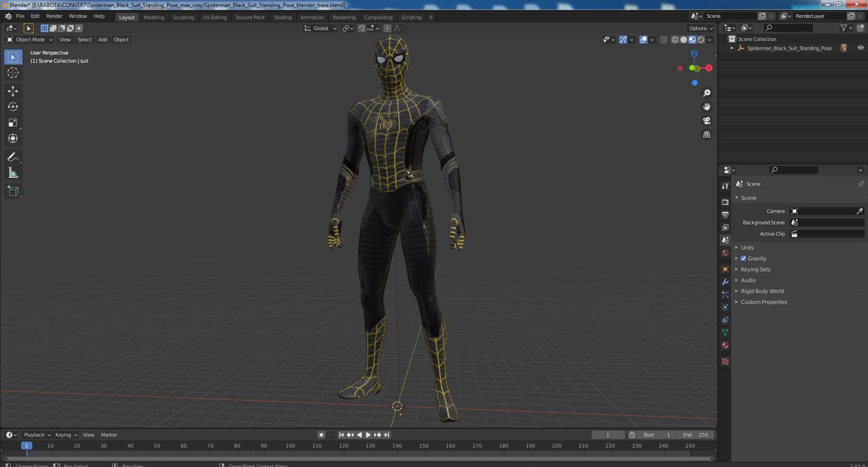Viewport: 868px width, 467px height.
Task: Play the animation forward
Action: (x=368, y=435)
